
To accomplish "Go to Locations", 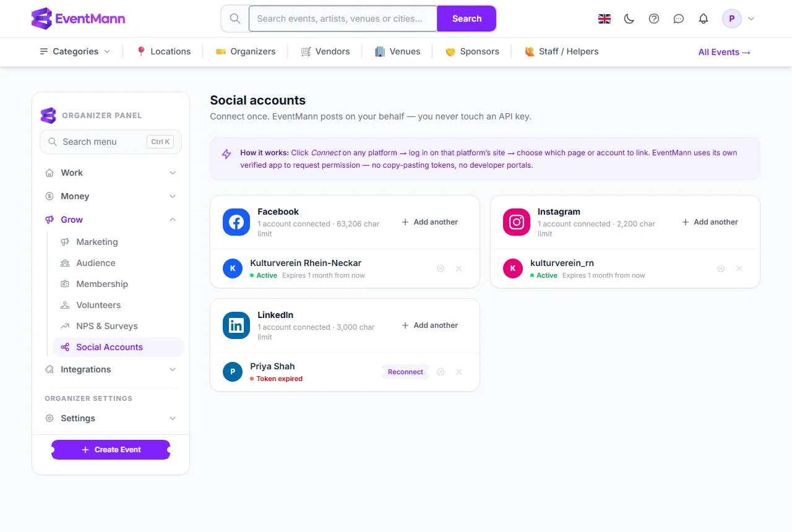I will pyautogui.click(x=163, y=51).
